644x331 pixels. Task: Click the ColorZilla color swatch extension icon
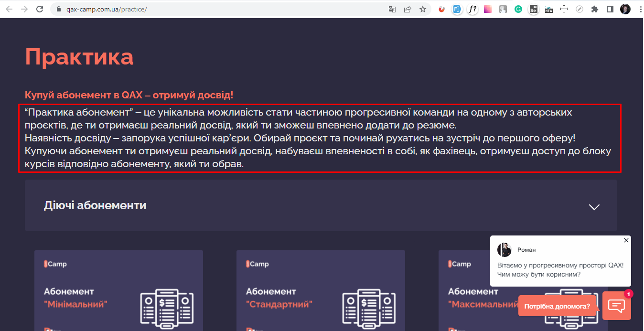(488, 9)
